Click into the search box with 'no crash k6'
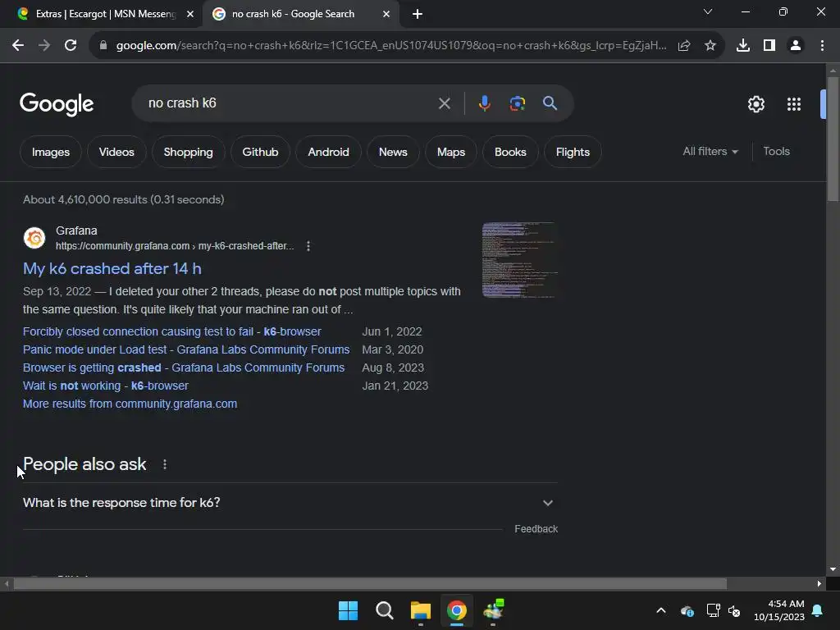 click(x=290, y=103)
